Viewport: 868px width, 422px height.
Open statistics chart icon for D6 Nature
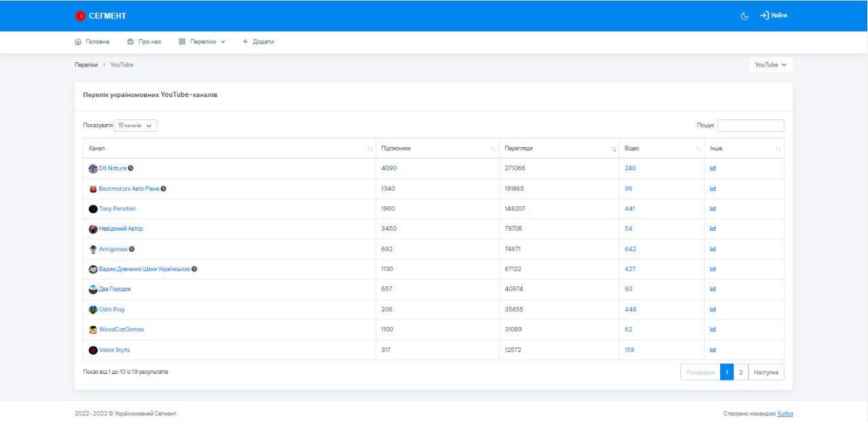point(713,168)
